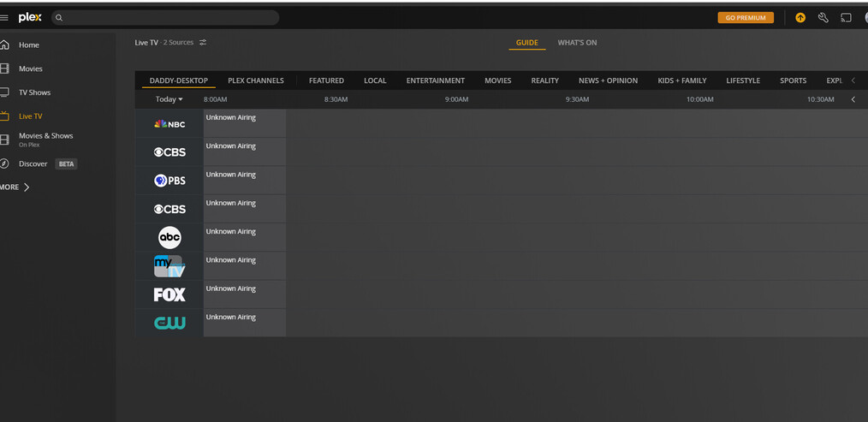Image resolution: width=868 pixels, height=422 pixels.
Task: Click category tabs chevron arrow
Action: pos(853,80)
